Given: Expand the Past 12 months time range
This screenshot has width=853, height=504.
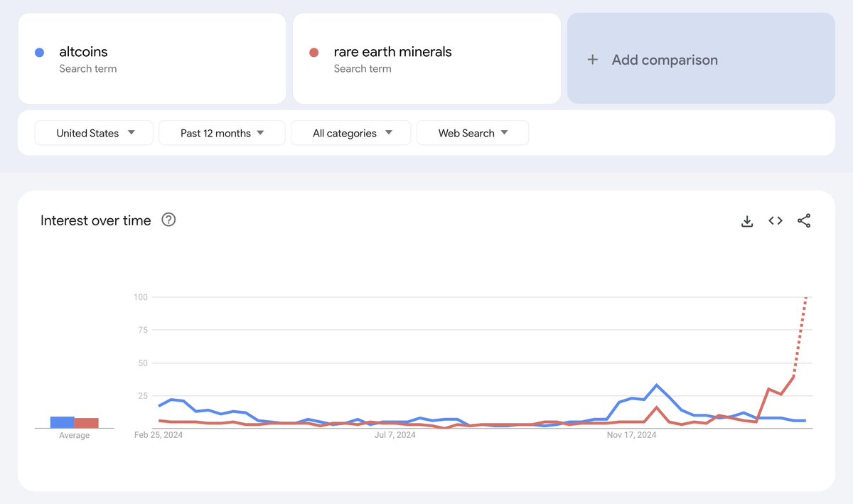Looking at the screenshot, I should [x=222, y=133].
